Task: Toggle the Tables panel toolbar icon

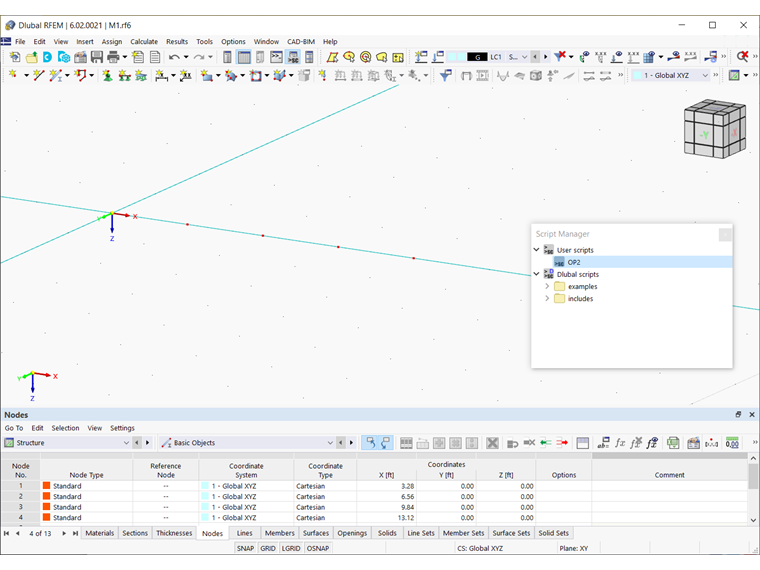Action: [244, 57]
